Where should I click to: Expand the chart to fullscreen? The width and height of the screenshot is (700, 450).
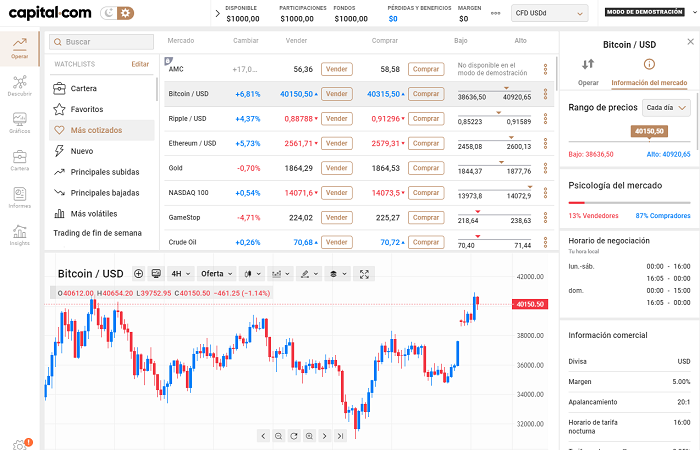[364, 274]
